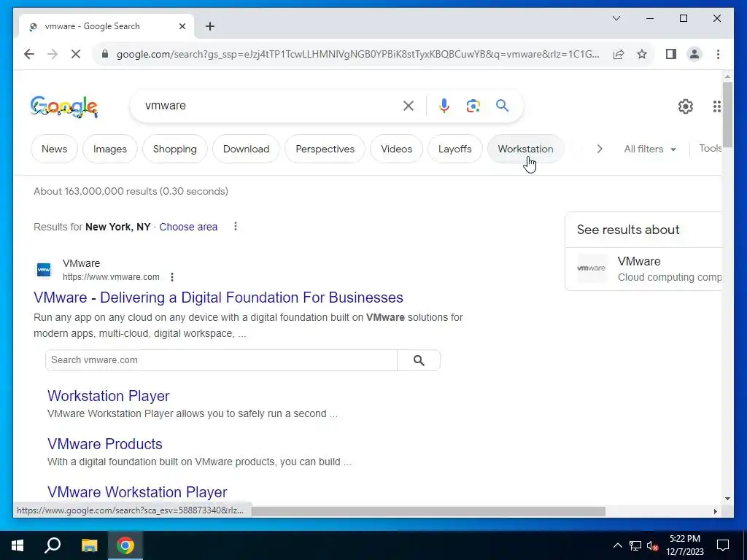
Task: Click the Search vmware.com input field
Action: tap(221, 360)
